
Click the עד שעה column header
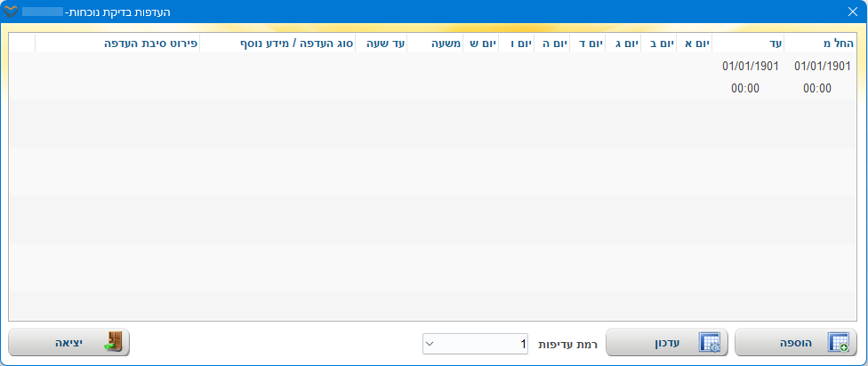click(x=382, y=43)
